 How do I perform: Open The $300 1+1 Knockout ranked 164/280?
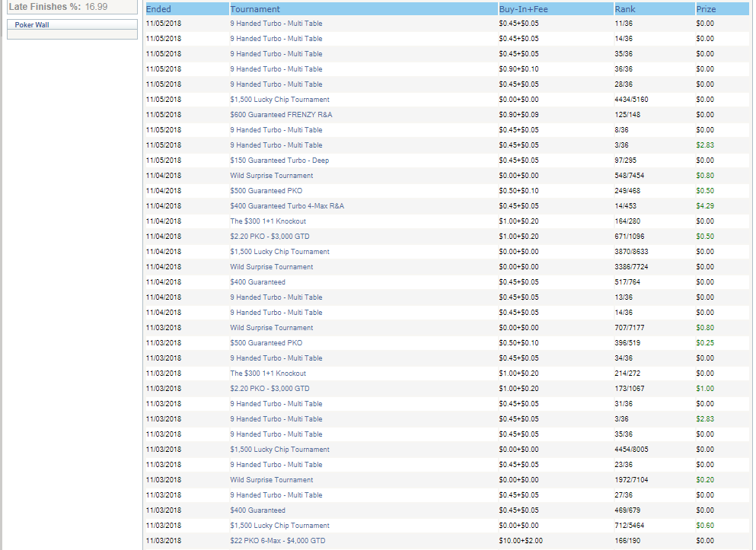point(268,221)
